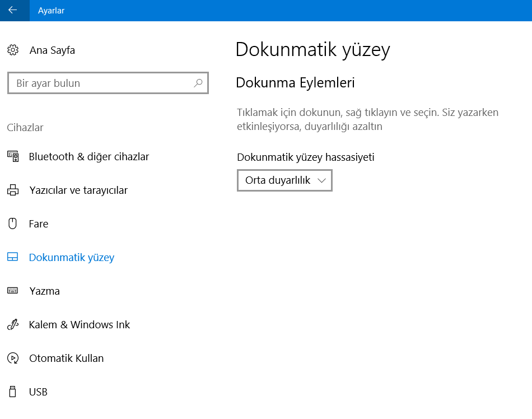Click the back arrow in title bar

point(13,10)
